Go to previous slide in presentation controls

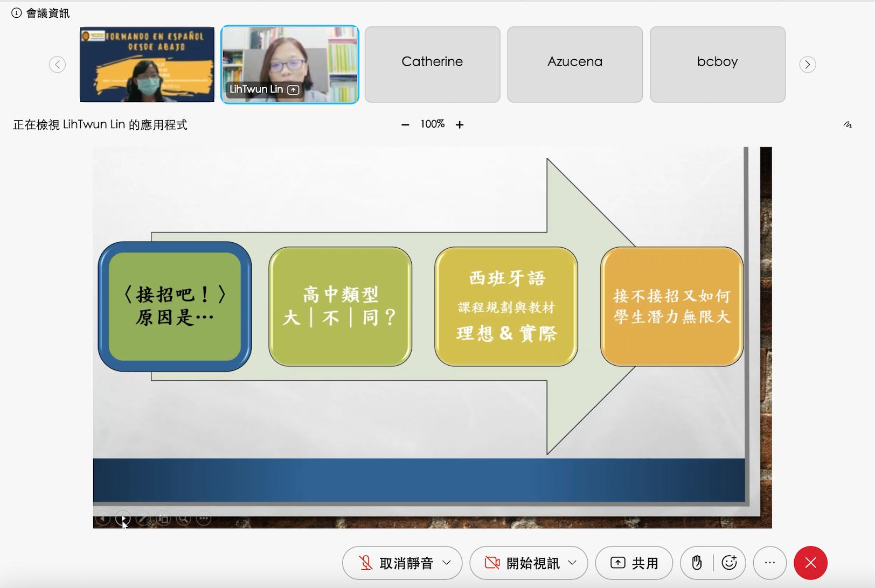tap(102, 519)
